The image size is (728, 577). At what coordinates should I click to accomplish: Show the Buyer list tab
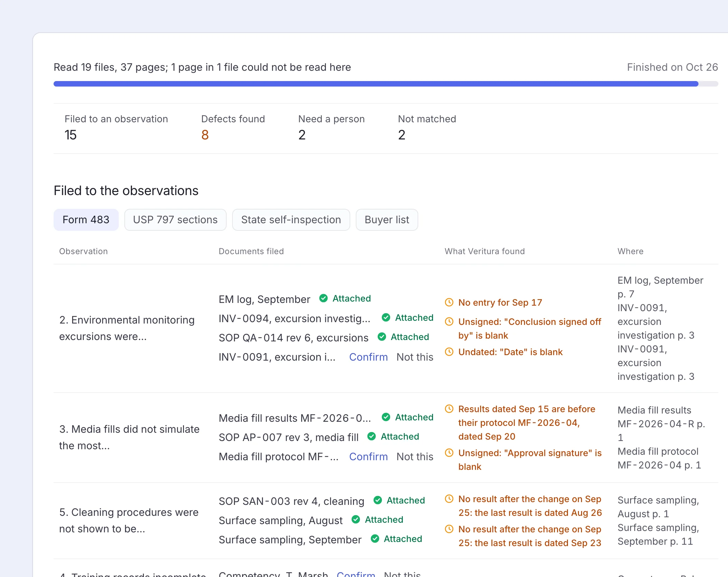(x=387, y=220)
